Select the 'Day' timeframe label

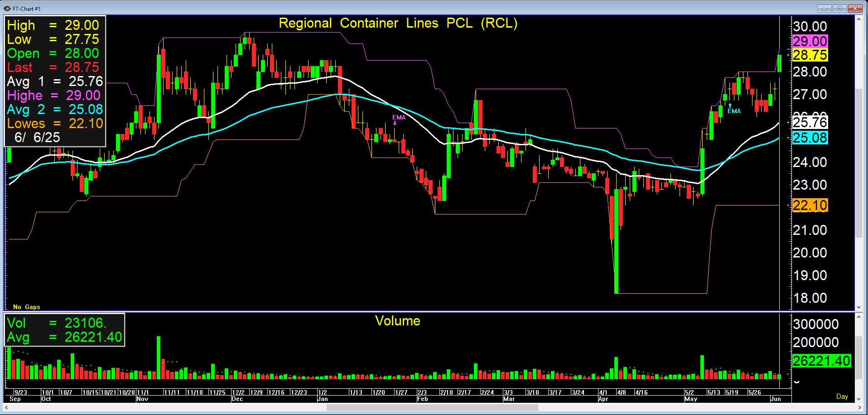click(x=842, y=396)
